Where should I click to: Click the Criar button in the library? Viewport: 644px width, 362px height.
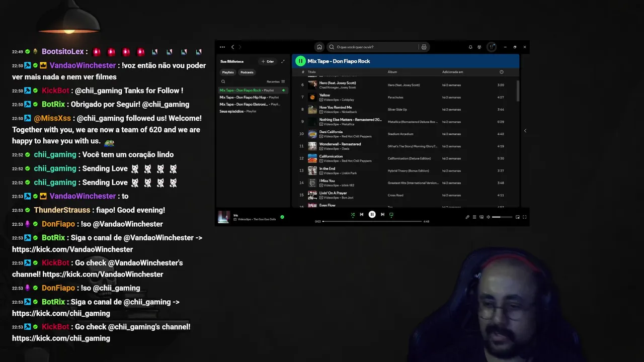click(x=268, y=61)
